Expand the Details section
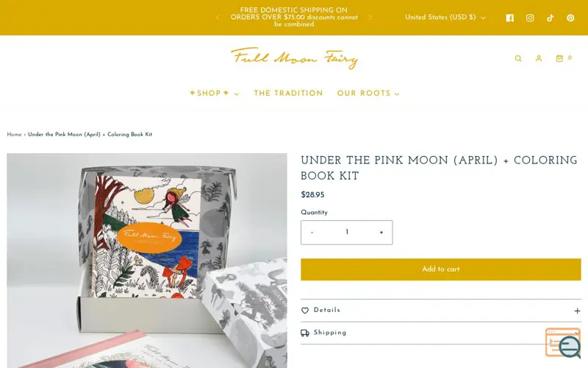Image resolution: width=588 pixels, height=368 pixels. [440, 311]
